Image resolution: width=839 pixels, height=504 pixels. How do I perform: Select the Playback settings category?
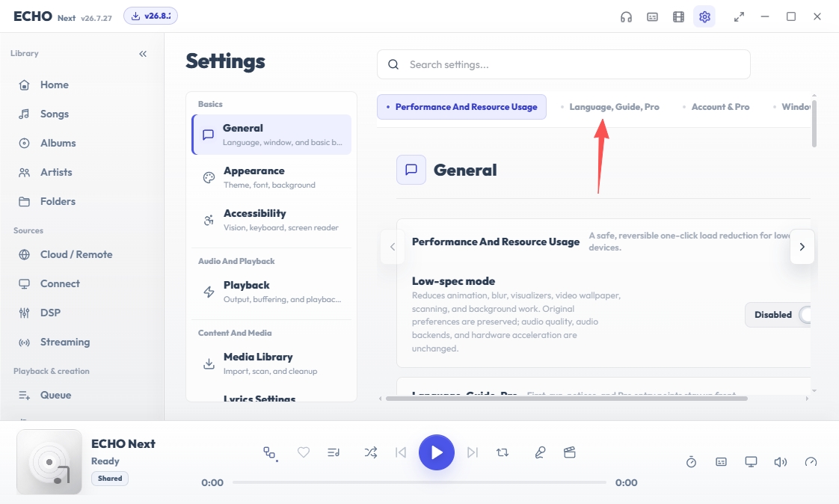point(271,292)
